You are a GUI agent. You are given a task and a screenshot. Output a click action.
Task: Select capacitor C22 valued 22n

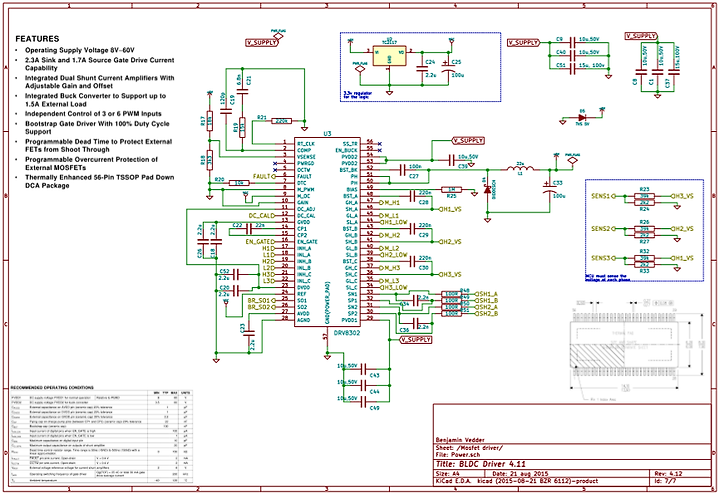pyautogui.click(x=248, y=228)
